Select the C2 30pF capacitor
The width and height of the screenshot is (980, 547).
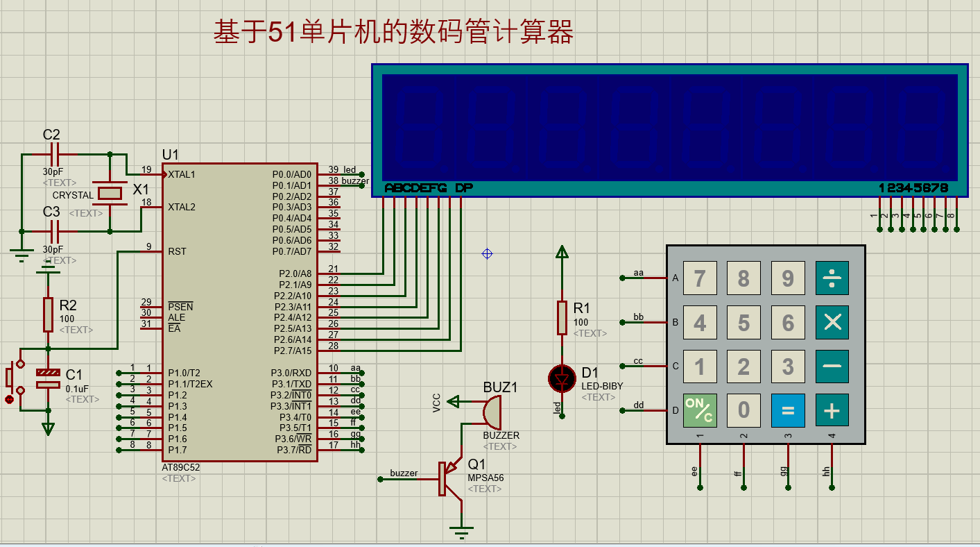(54, 154)
